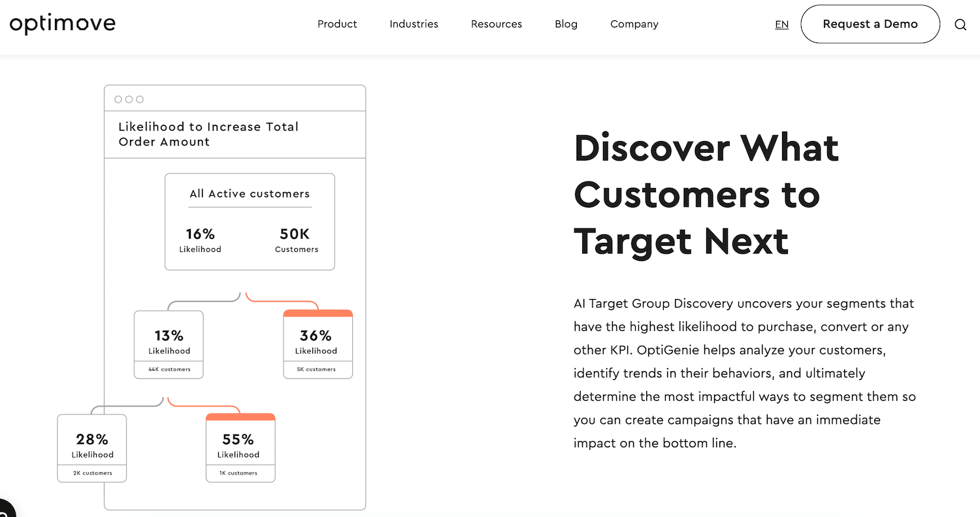The width and height of the screenshot is (980, 517).
Task: Click the three window dots in illustration
Action: click(x=129, y=99)
